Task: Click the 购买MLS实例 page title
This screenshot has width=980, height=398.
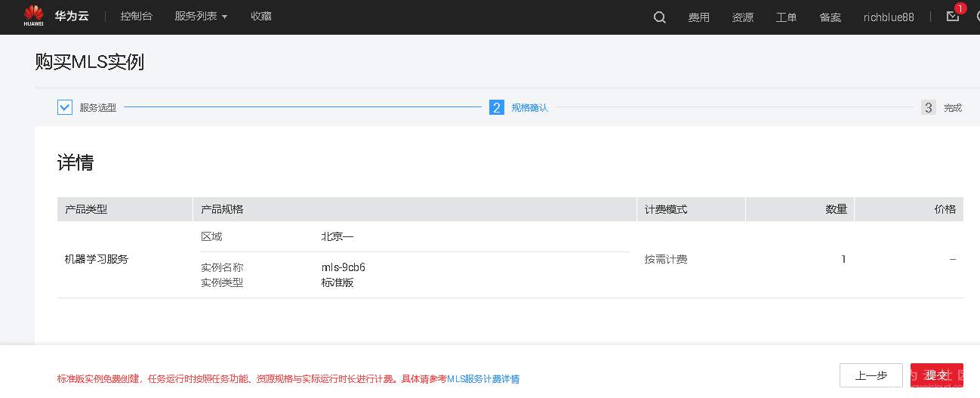Action: click(90, 62)
